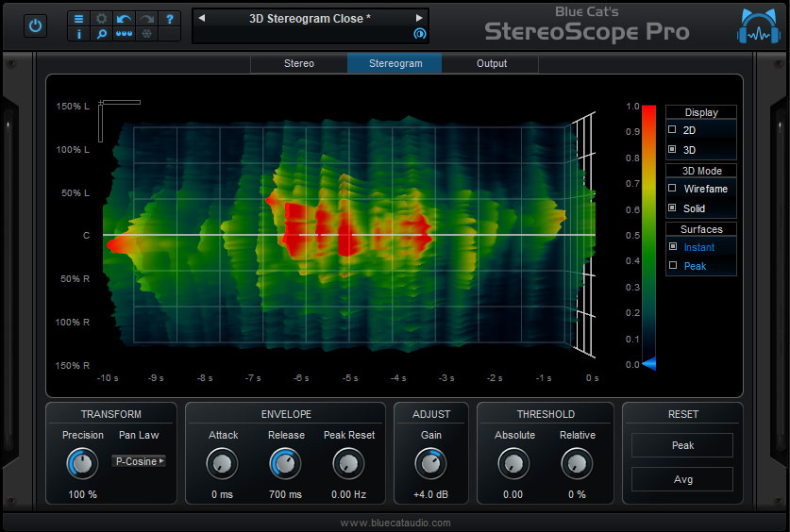This screenshot has width=790, height=532.
Task: Switch to the Stereo tab
Action: [299, 63]
